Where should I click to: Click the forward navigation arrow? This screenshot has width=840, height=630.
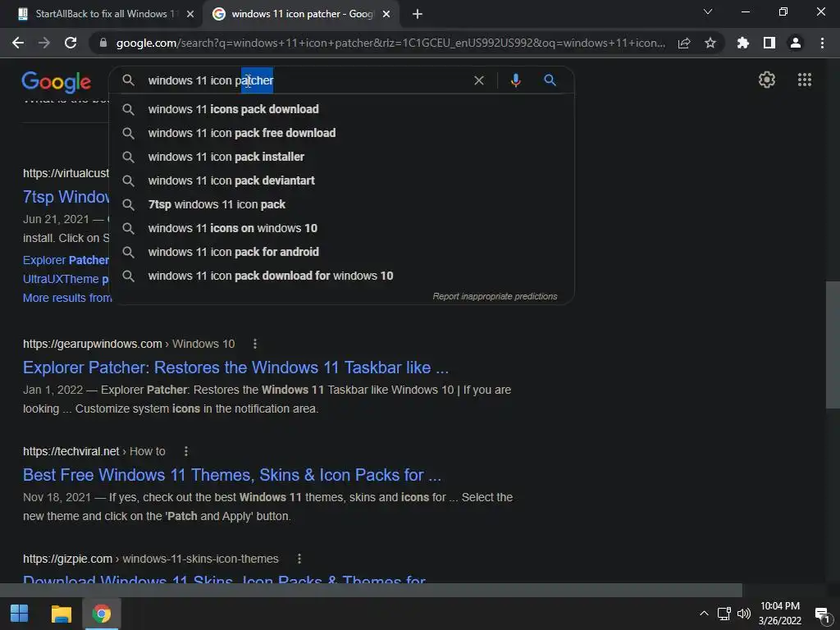coord(44,43)
